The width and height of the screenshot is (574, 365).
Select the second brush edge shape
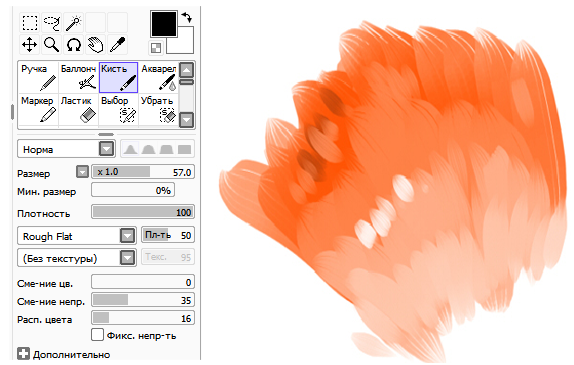148,149
